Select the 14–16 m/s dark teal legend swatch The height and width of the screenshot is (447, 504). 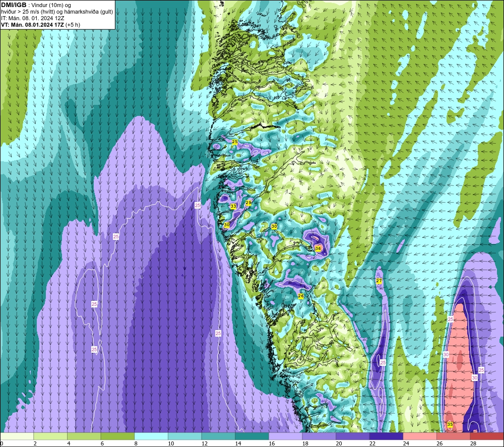pos(251,436)
